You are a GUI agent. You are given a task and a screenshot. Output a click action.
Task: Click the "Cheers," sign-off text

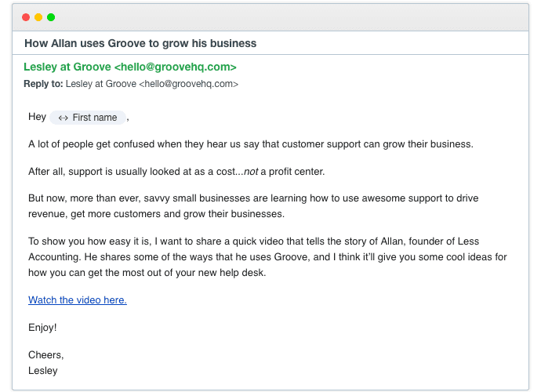[x=45, y=355]
